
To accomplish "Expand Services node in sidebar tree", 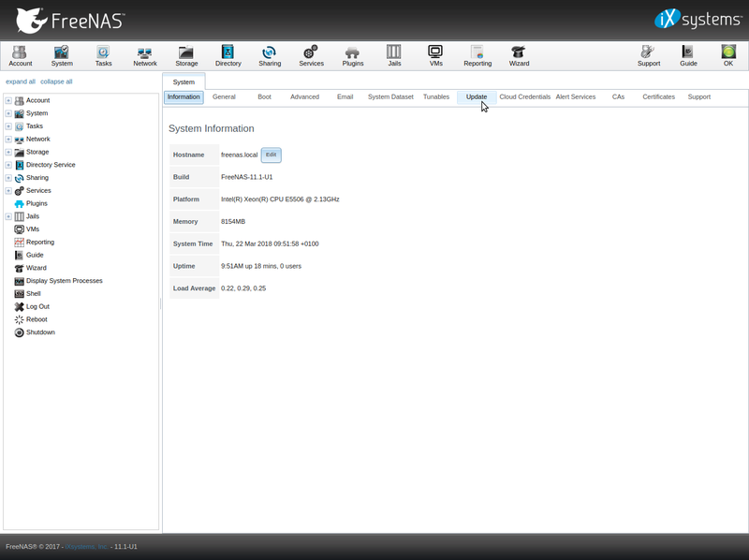I will pos(8,191).
